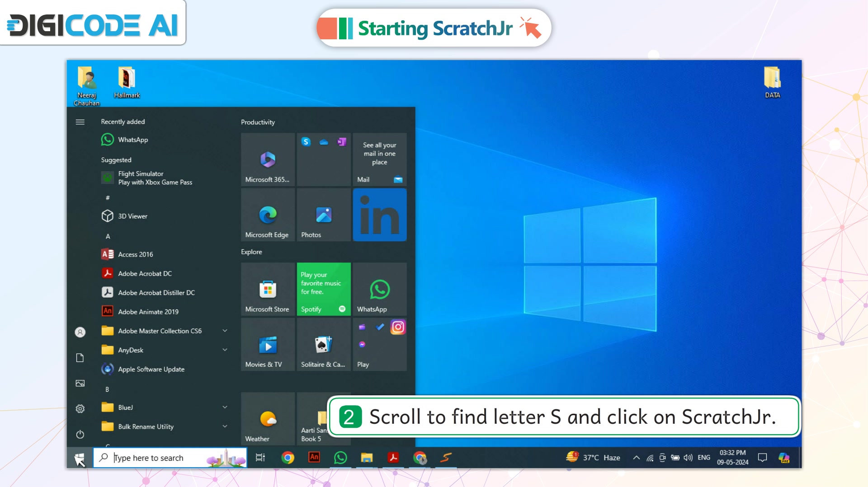868x487 pixels.
Task: Open the DATA desktop folder
Action: [772, 83]
